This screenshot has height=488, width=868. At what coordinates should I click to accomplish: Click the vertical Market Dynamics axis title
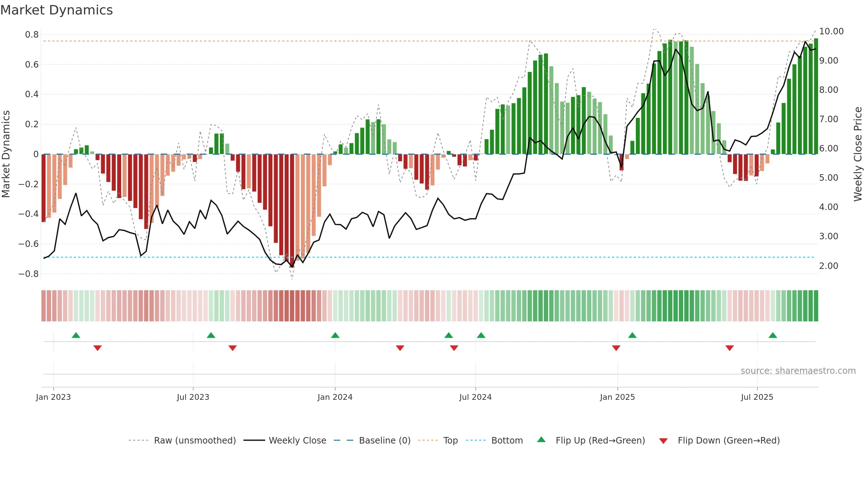click(6, 154)
